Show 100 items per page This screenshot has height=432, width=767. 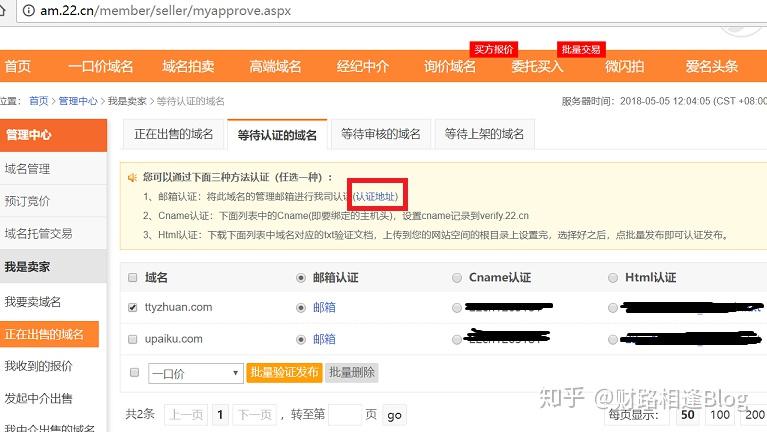720,415
